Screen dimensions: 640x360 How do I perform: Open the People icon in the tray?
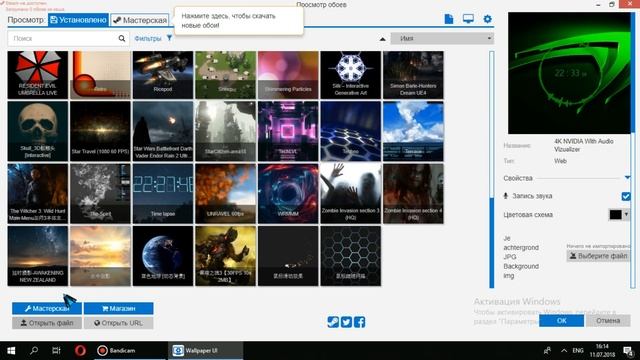coord(547,351)
